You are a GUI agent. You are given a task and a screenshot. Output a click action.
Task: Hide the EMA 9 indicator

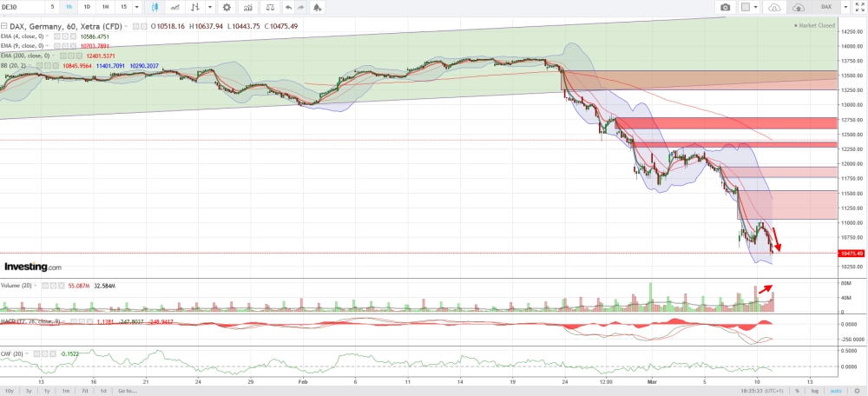[x=57, y=46]
